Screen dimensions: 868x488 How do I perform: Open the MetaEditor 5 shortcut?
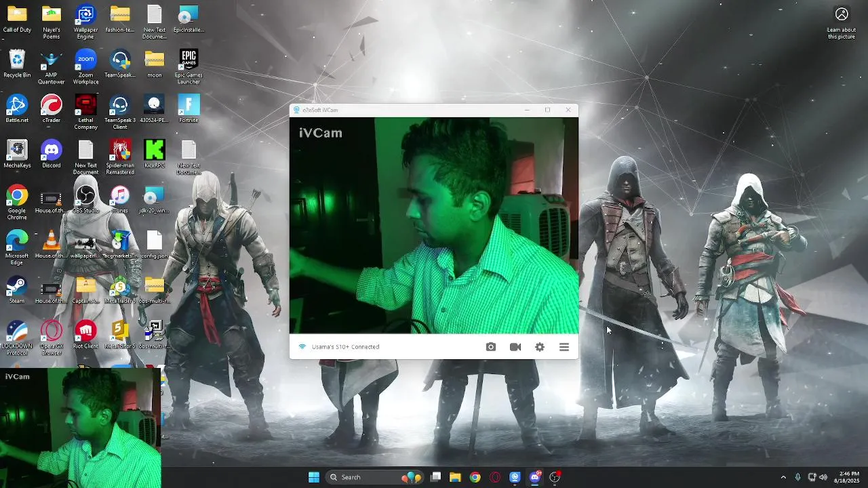120,335
